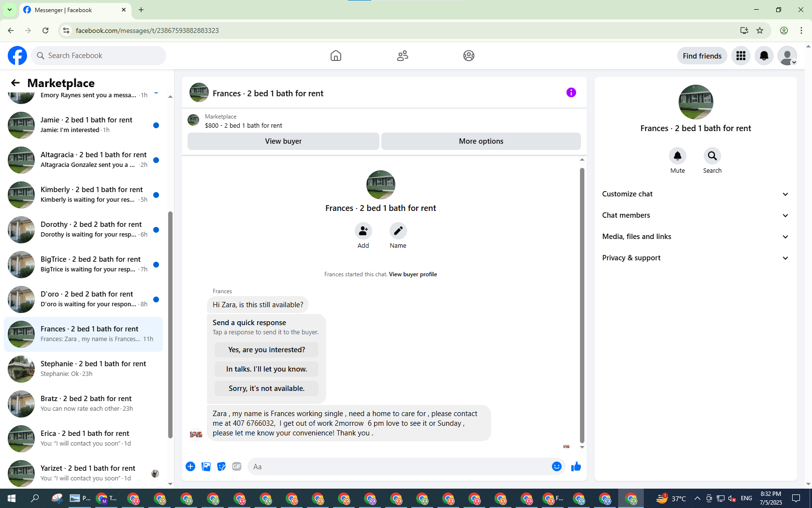812x508 pixels.
Task: Open Dorothy 2 bed 2 bath conversation
Action: (x=84, y=230)
